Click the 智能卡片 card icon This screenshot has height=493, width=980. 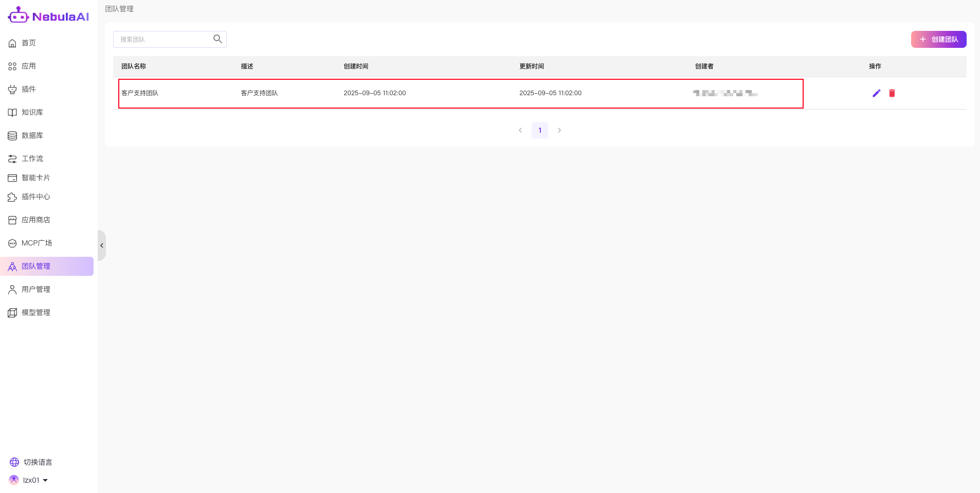12,178
